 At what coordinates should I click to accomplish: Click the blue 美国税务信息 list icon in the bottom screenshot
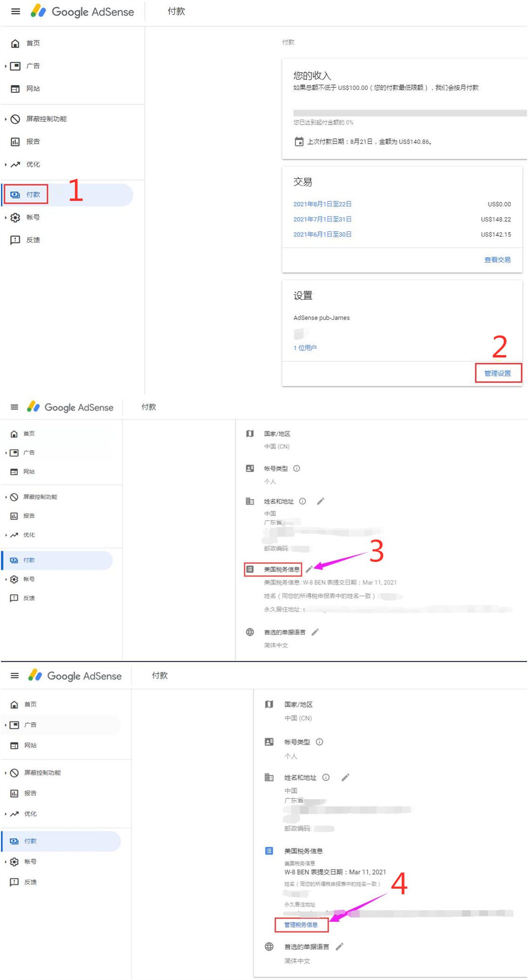pyautogui.click(x=269, y=851)
